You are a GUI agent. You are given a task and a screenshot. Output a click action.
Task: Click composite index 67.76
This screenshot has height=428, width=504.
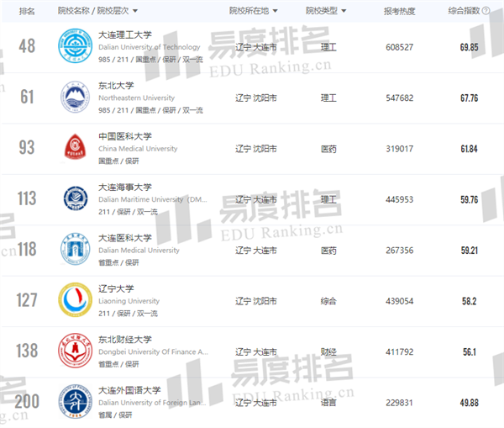coord(469,98)
